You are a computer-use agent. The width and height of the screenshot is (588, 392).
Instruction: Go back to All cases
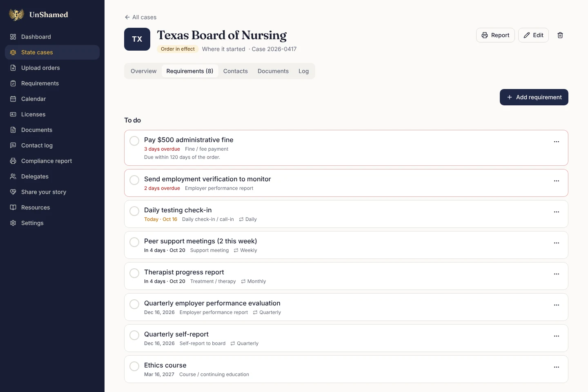coord(140,17)
